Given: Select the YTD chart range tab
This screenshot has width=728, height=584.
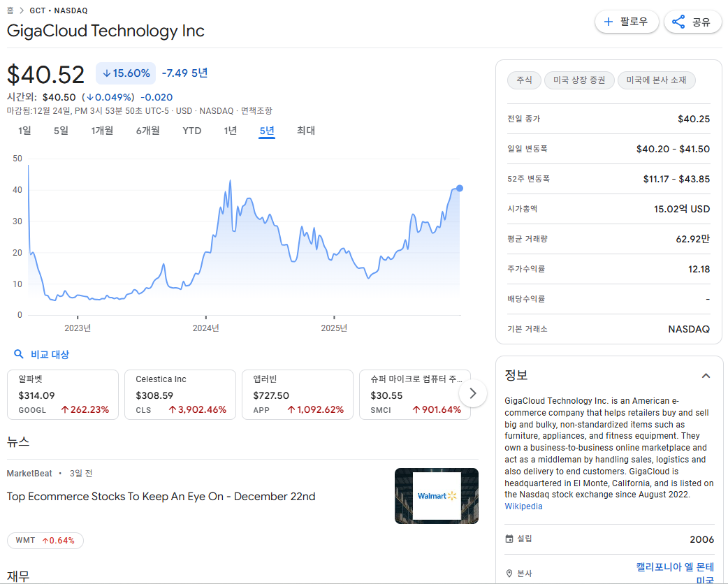Looking at the screenshot, I should pos(191,131).
